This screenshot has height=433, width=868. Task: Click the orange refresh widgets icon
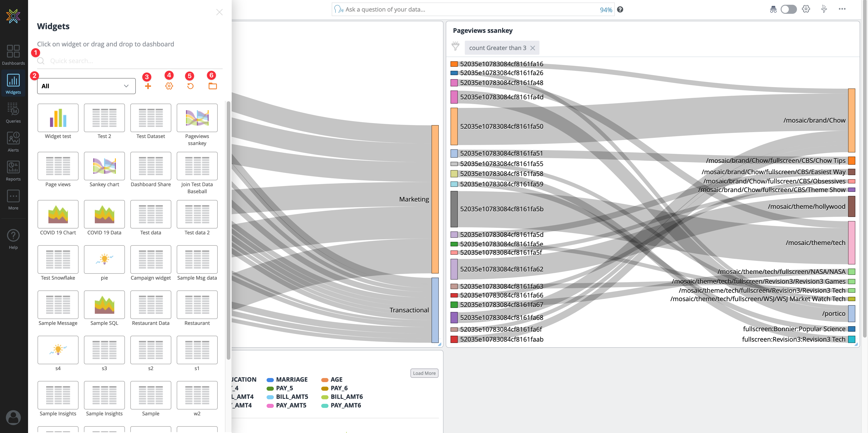(x=190, y=86)
